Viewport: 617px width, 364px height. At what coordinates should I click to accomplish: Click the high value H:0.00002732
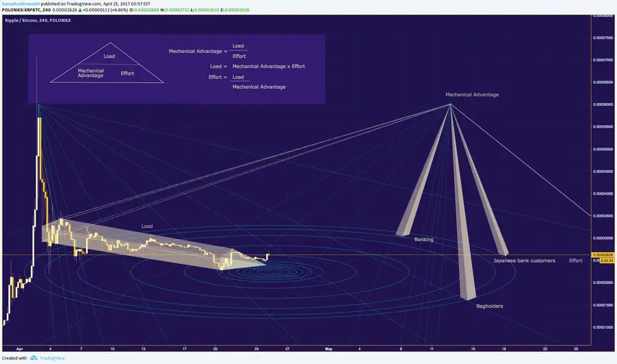[x=175, y=10]
